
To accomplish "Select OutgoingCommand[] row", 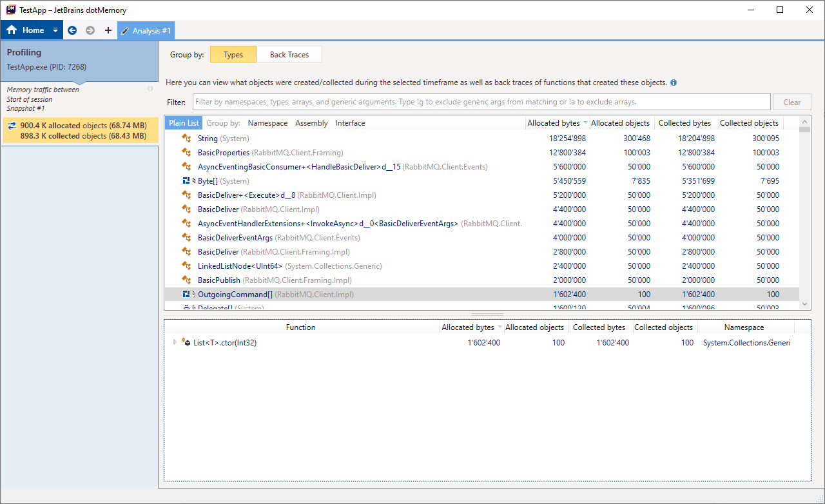I will coord(482,295).
